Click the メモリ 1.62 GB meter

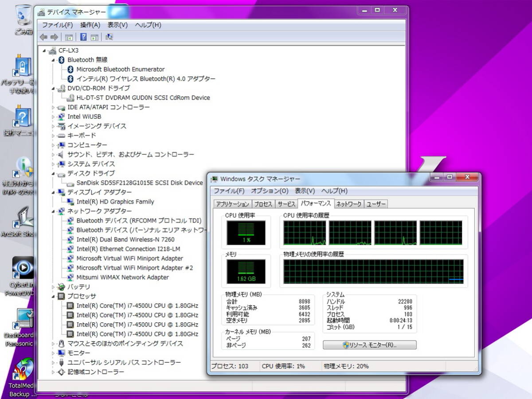click(x=246, y=272)
